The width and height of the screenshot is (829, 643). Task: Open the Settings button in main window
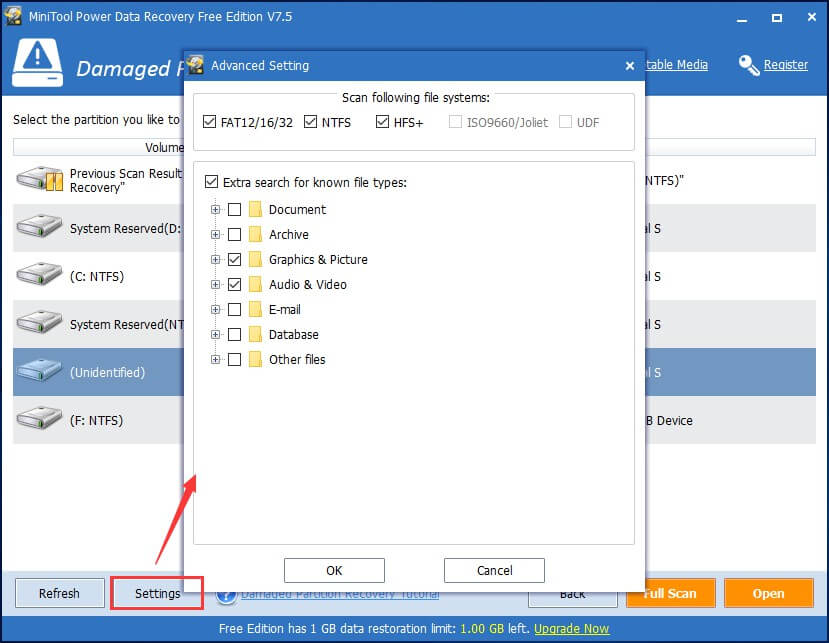[157, 593]
